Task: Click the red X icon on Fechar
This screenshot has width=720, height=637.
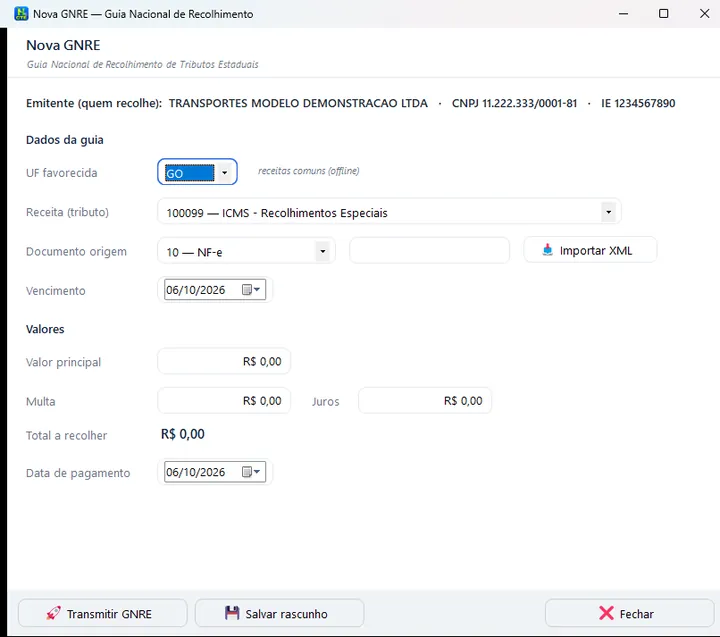Action: [x=606, y=613]
